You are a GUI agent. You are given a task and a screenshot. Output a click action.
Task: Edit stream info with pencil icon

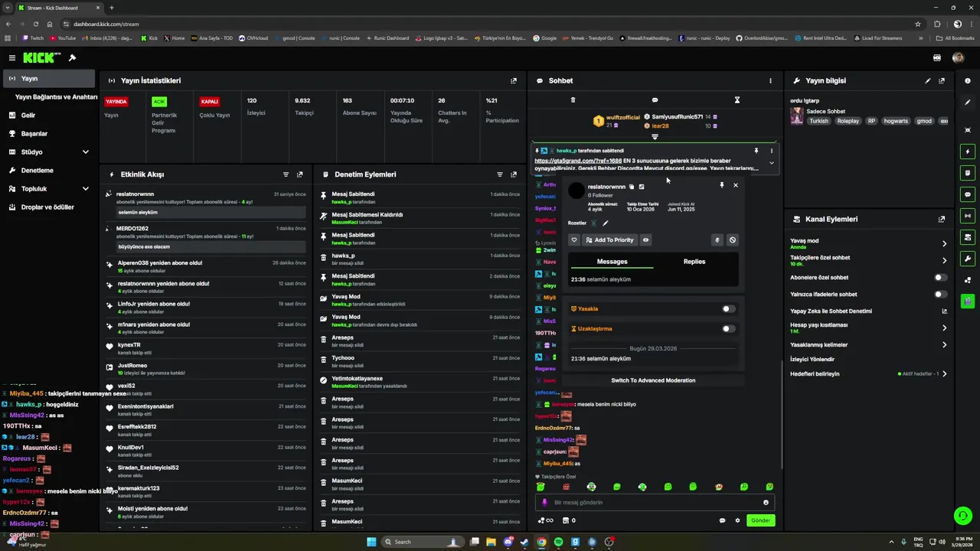[x=928, y=80]
